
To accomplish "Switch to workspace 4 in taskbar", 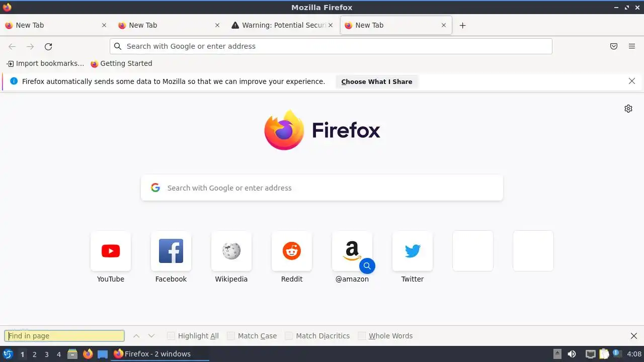I will tap(58, 354).
